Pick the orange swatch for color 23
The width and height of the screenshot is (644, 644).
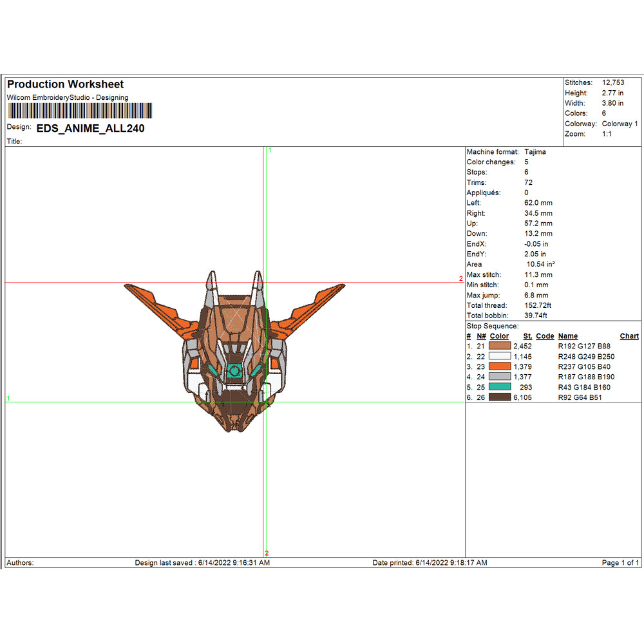[x=500, y=367]
